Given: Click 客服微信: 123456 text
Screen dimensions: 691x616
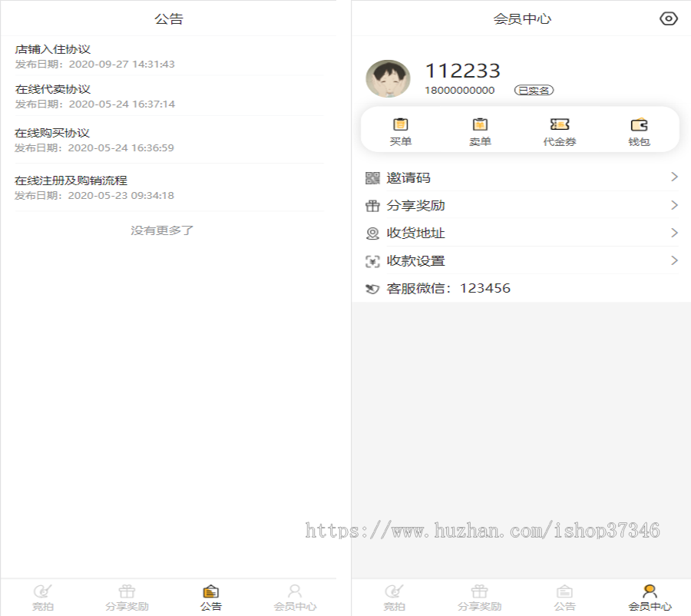Looking at the screenshot, I should pos(448,288).
